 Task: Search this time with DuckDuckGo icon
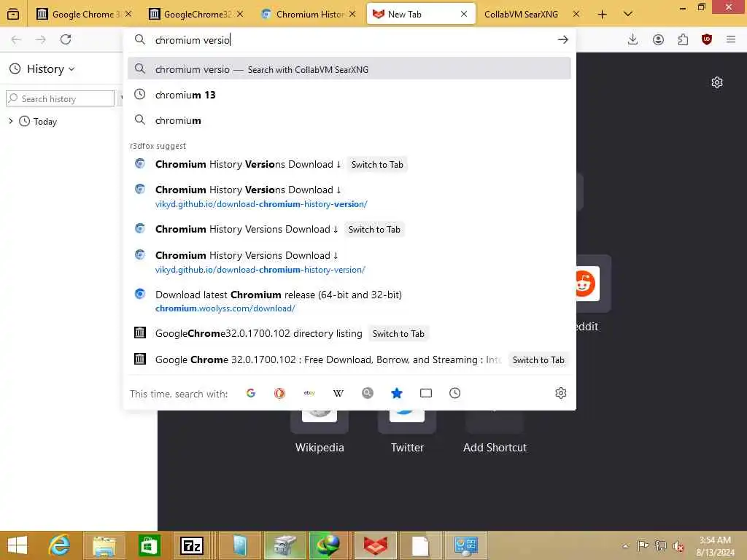point(279,393)
